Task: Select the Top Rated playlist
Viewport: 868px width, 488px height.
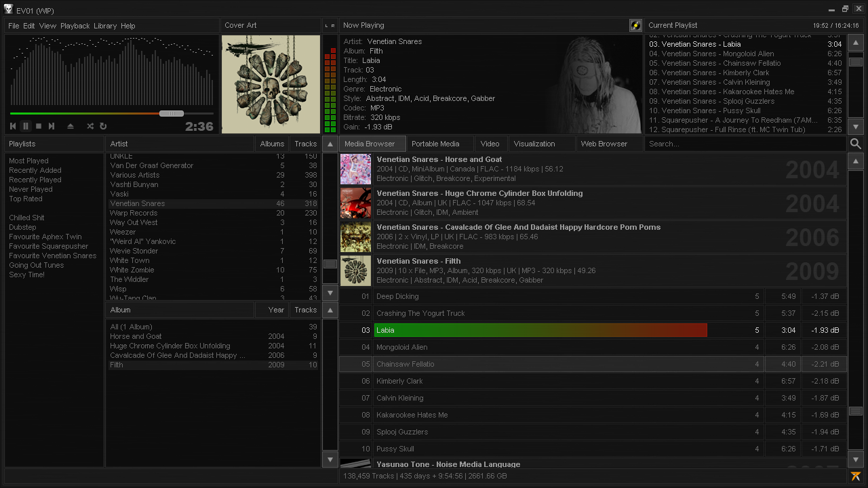Action: click(x=26, y=199)
